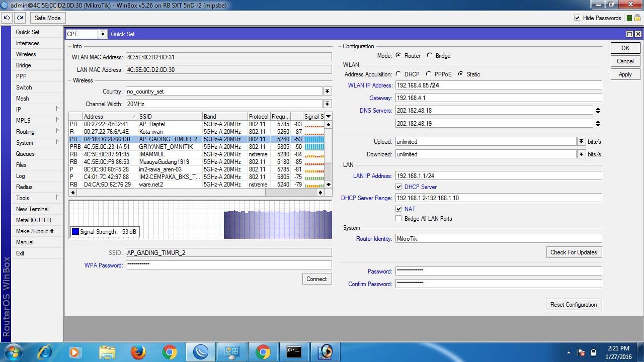Click the Redo arrow icon in toolbar
644x362 pixels.
coord(20,18)
